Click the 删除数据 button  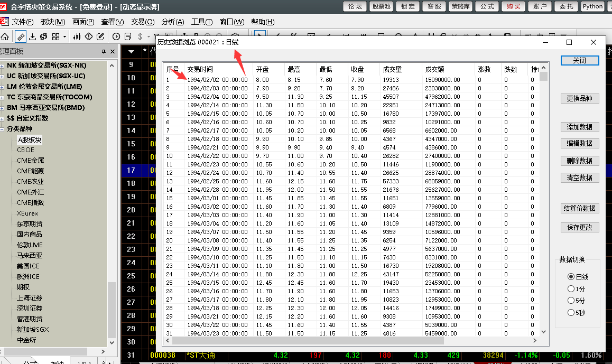coord(580,161)
